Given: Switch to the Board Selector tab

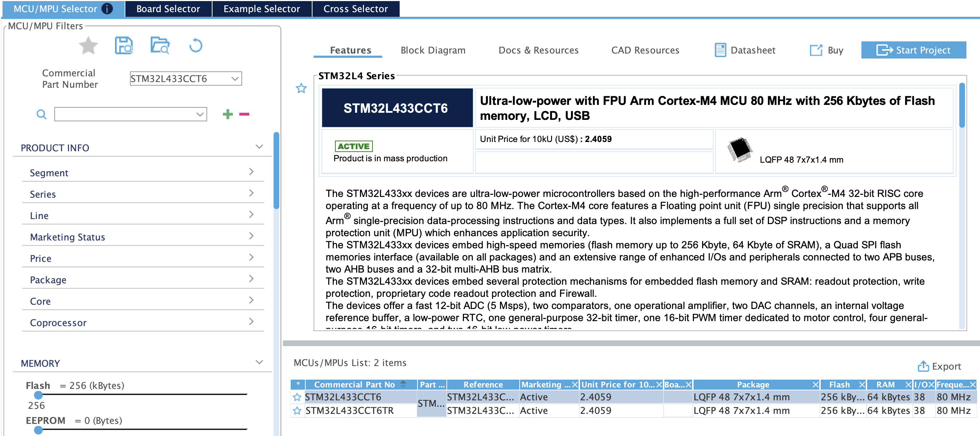Looking at the screenshot, I should click(168, 9).
